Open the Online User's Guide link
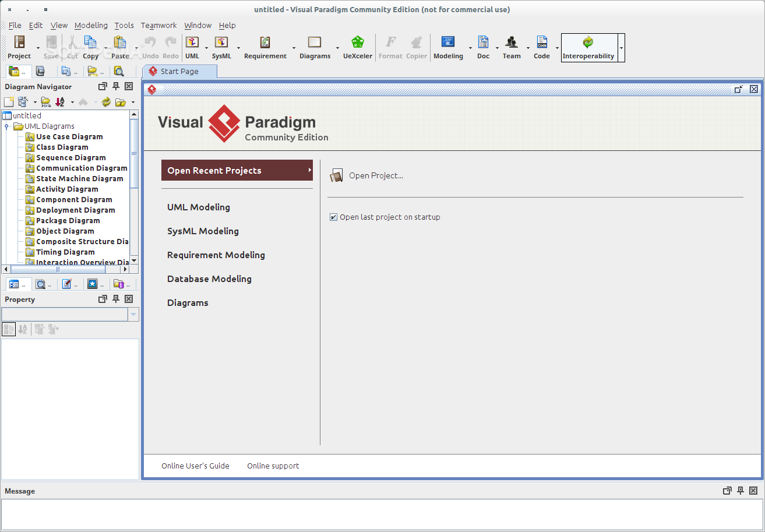765x532 pixels. (x=195, y=466)
